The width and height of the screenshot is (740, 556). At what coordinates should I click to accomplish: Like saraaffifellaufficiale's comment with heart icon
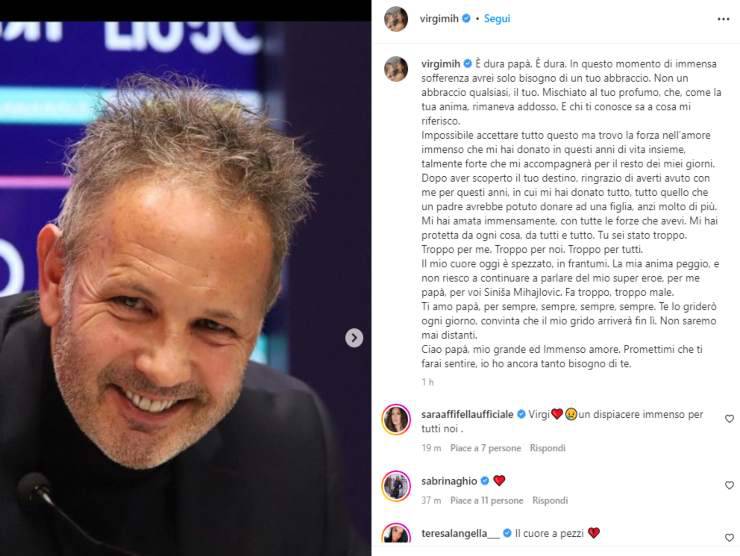click(x=729, y=419)
